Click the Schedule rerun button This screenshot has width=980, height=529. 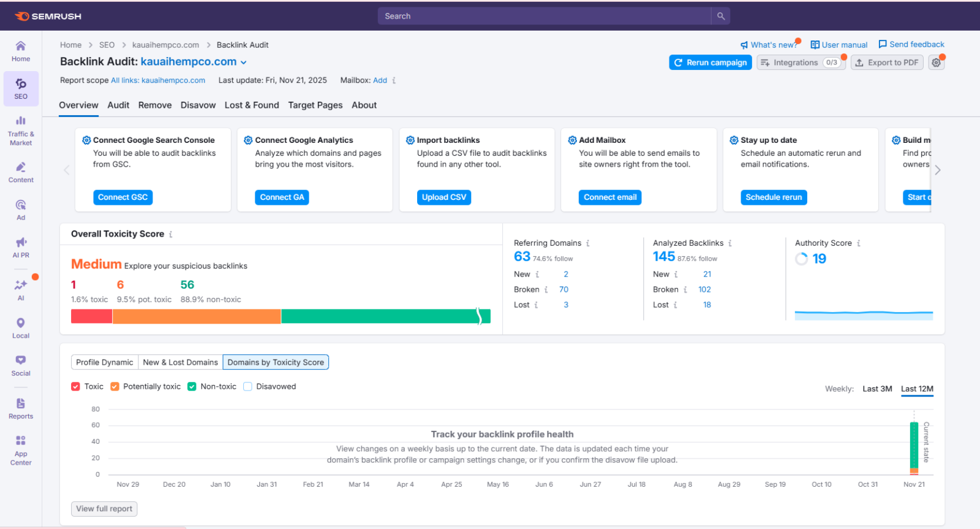point(774,197)
